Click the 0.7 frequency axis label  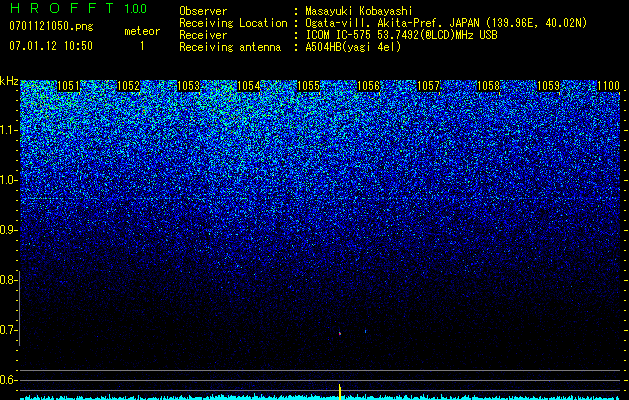8,330
